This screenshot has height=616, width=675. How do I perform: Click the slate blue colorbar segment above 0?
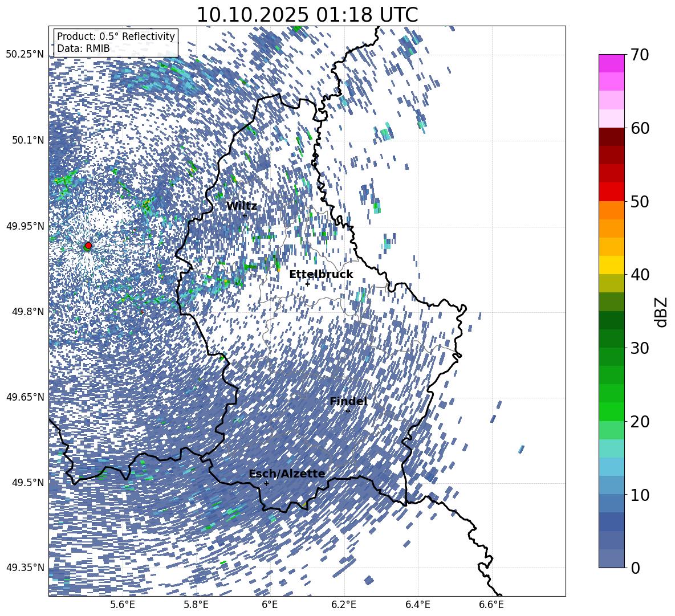click(611, 558)
